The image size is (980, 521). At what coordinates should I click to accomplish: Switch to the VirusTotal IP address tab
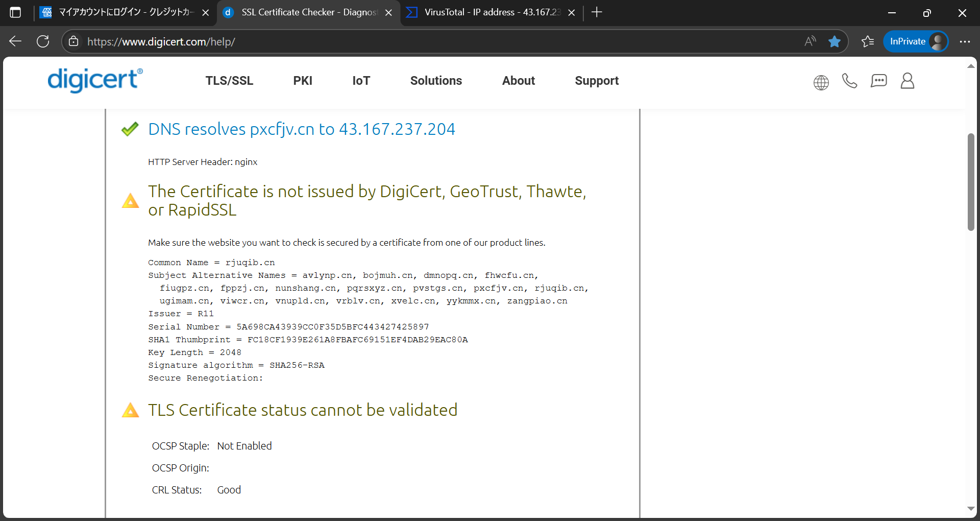491,12
